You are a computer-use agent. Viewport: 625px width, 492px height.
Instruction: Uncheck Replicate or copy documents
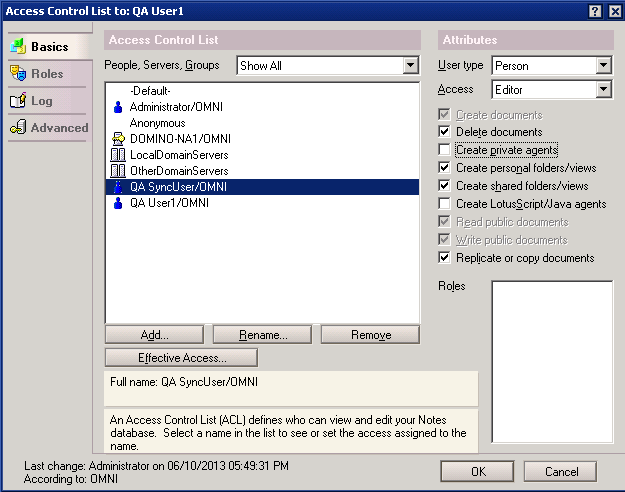pyautogui.click(x=444, y=257)
